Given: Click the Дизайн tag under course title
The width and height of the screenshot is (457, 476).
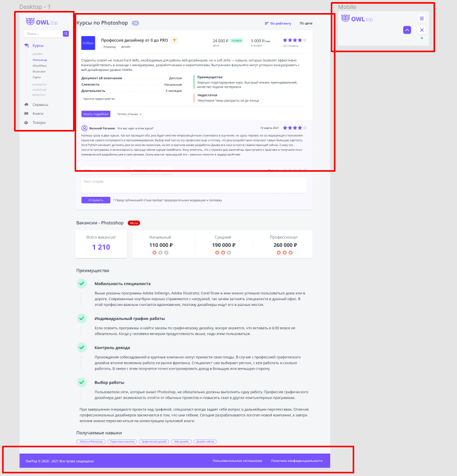Looking at the screenshot, I should [126, 47].
